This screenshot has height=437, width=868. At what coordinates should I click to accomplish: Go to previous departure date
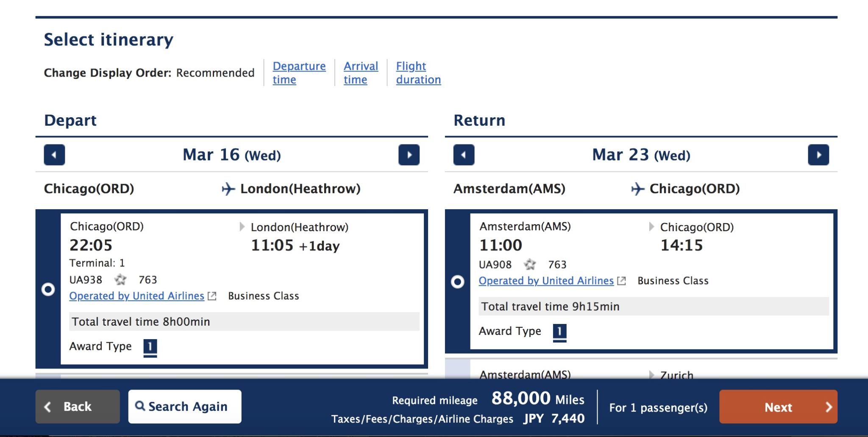pos(53,155)
